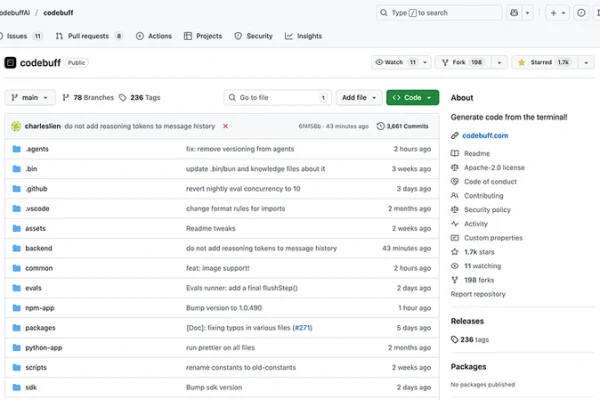Click the python-app folder icon
600x400 pixels.
point(16,348)
